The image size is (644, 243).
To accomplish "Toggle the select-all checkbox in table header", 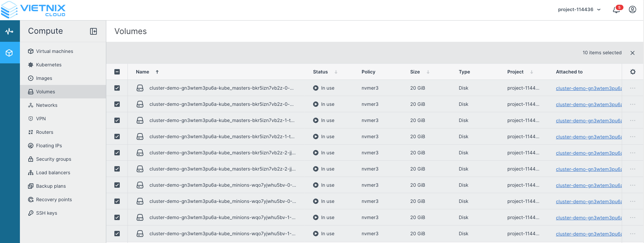I will tap(117, 72).
